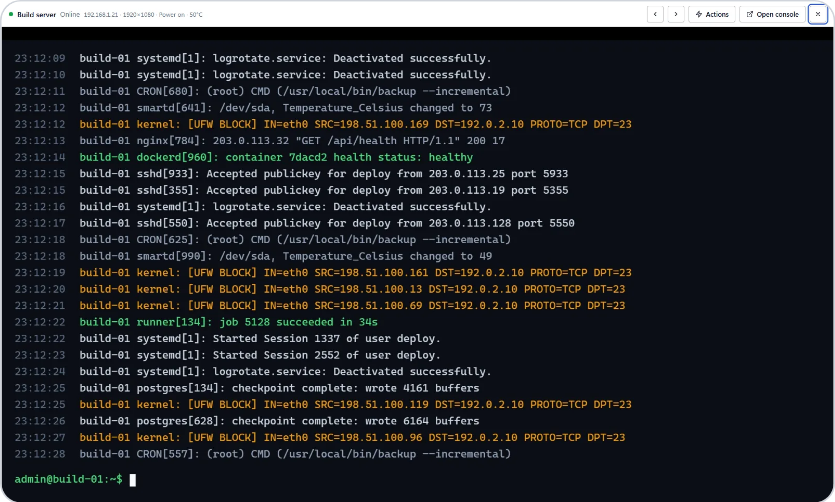Select the IP address 192.168.1.21 in the header

101,14
